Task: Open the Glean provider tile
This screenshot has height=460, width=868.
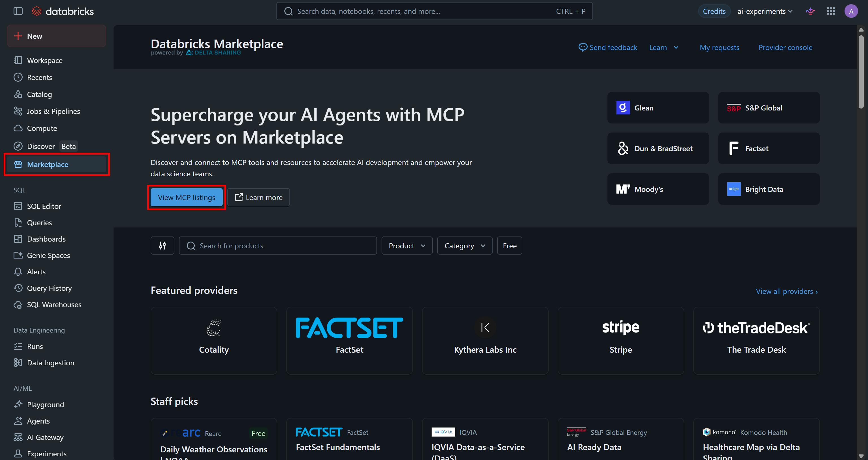Action: [x=658, y=108]
